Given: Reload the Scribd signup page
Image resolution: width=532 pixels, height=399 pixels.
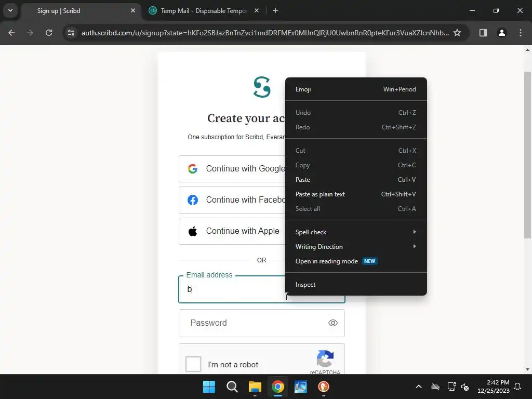Looking at the screenshot, I should pos(49,33).
